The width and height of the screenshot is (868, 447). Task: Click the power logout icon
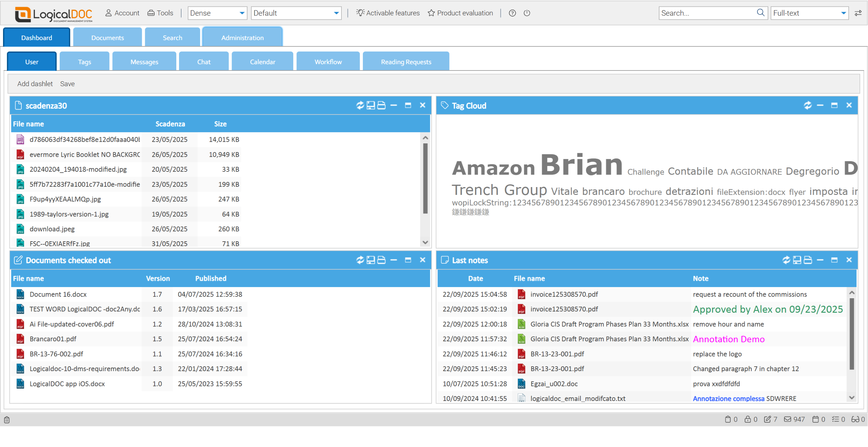(527, 13)
